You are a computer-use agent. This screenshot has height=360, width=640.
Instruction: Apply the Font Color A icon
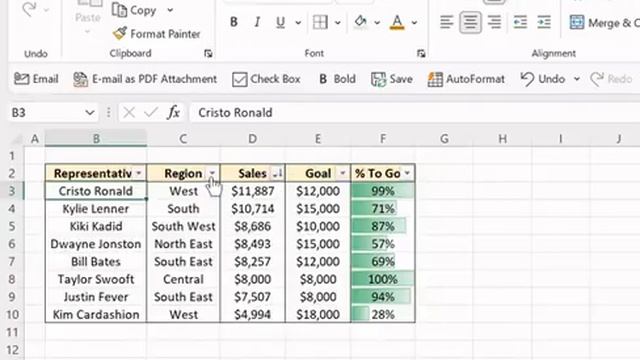click(397, 22)
